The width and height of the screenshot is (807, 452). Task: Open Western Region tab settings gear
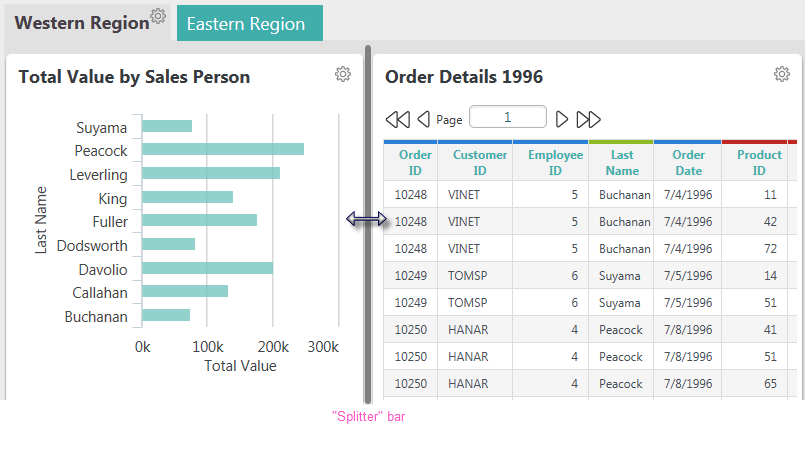tap(159, 16)
